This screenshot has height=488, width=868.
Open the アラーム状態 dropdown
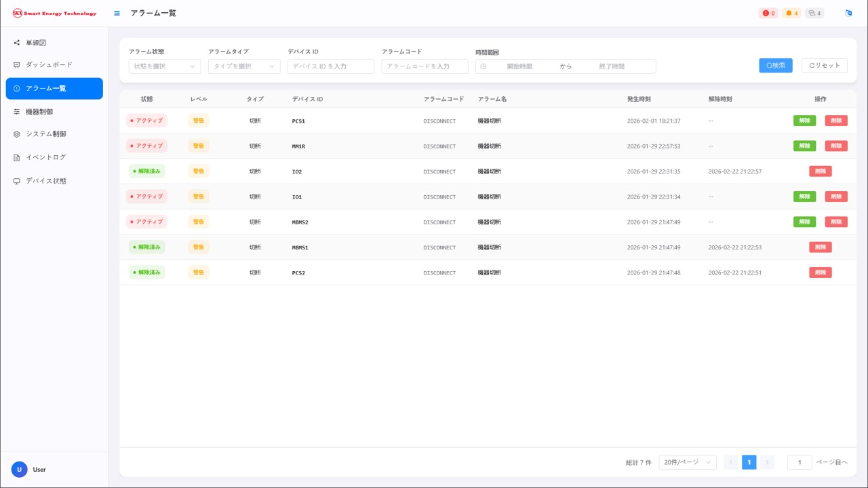[165, 66]
